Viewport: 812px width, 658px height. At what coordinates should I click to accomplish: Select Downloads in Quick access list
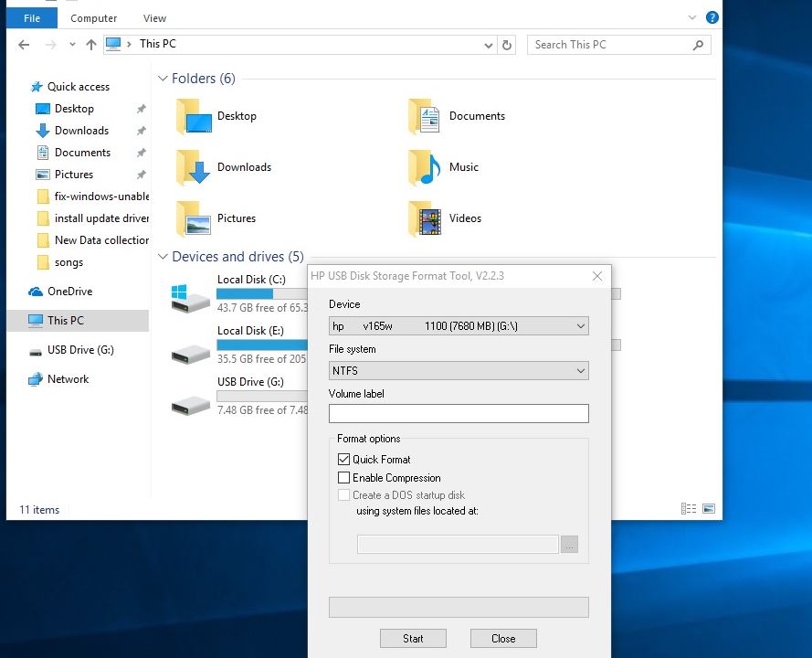click(81, 131)
